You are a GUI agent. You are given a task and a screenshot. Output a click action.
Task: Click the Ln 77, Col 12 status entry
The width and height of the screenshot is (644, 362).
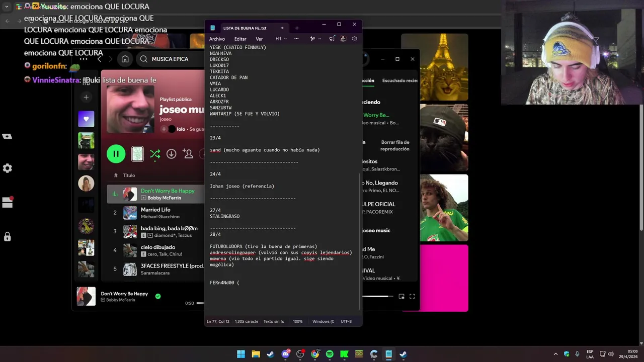pyautogui.click(x=218, y=321)
